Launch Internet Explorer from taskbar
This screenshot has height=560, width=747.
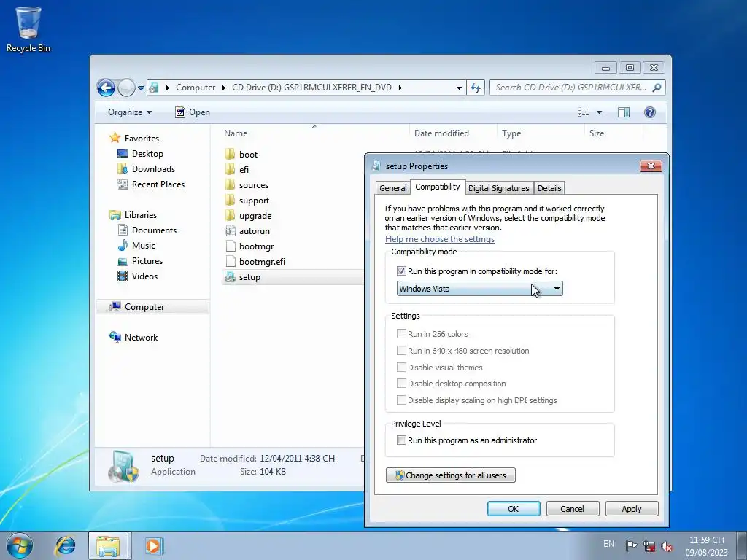[65, 545]
